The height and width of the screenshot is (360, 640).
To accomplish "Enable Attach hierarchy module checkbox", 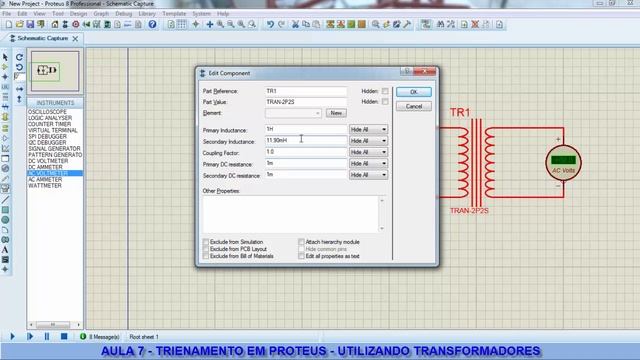I will [301, 242].
